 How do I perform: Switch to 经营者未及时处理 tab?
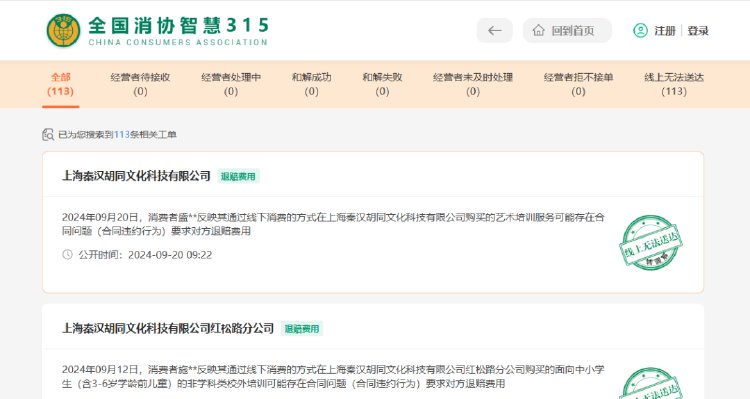point(473,84)
